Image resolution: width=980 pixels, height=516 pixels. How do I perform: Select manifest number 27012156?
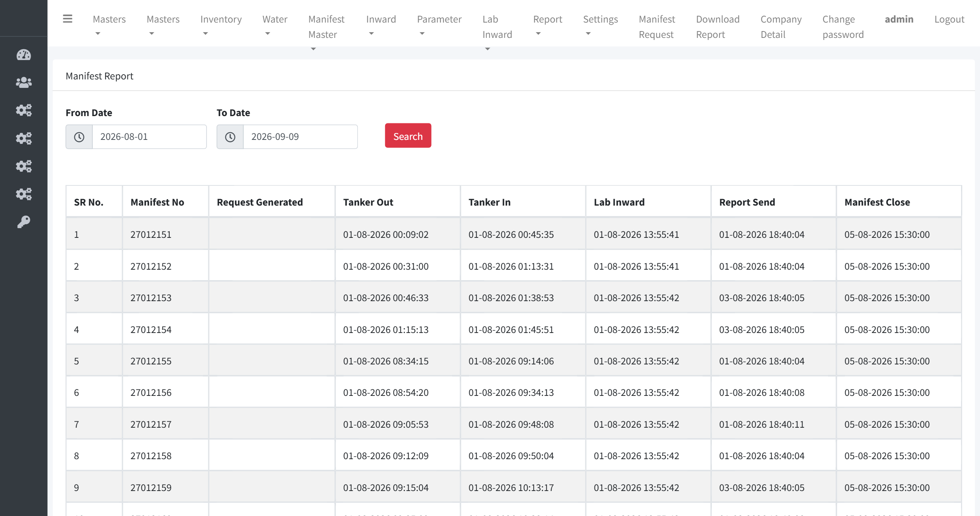coord(151,393)
